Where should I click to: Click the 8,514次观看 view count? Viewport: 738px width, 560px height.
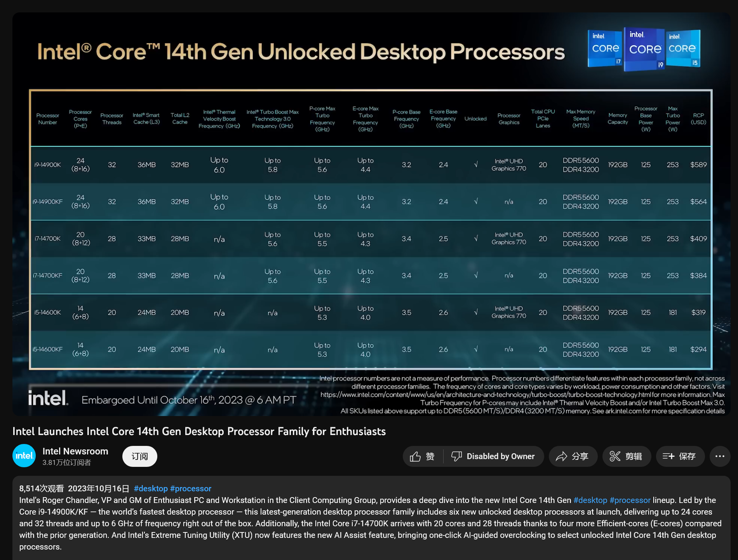[42, 488]
